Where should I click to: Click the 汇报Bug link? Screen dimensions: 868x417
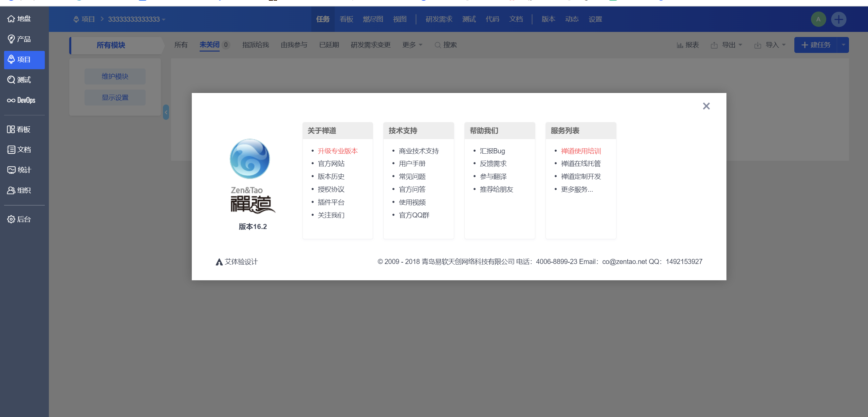coord(492,151)
